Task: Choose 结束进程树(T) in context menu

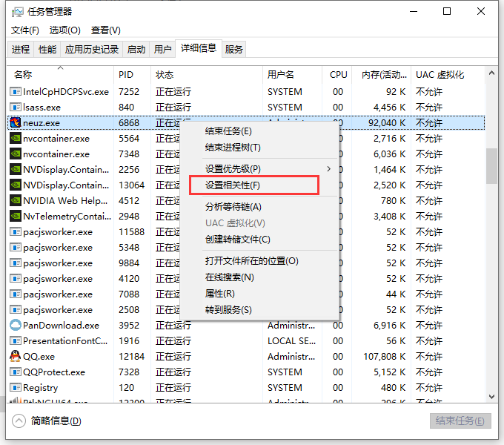Action: 260,148
